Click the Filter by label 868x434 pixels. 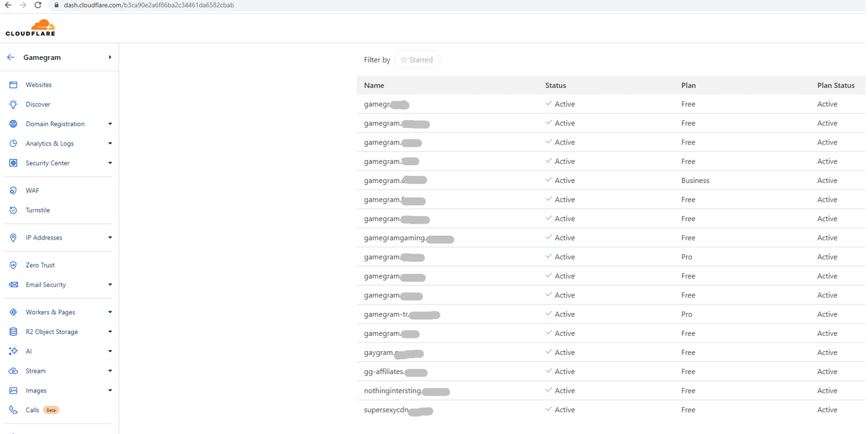point(377,60)
